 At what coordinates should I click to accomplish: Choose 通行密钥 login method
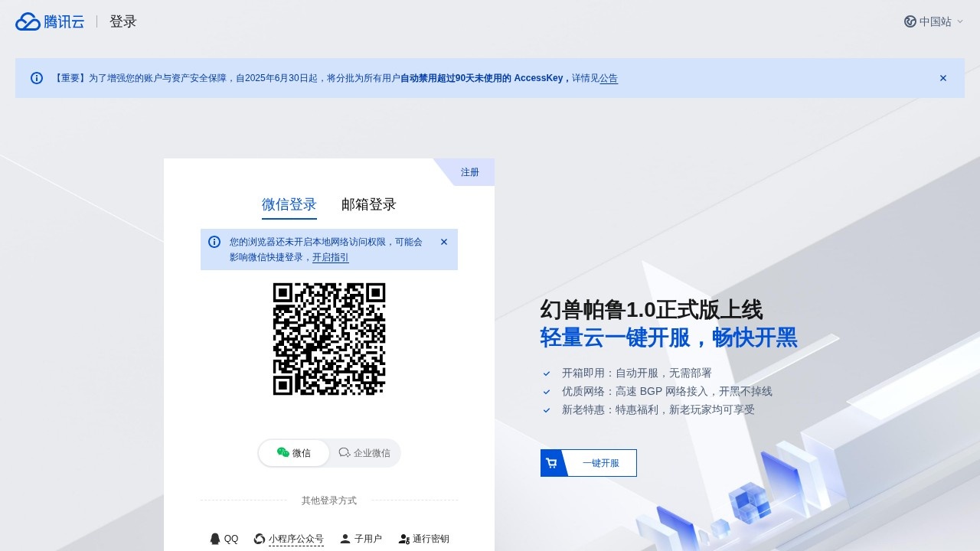[423, 539]
